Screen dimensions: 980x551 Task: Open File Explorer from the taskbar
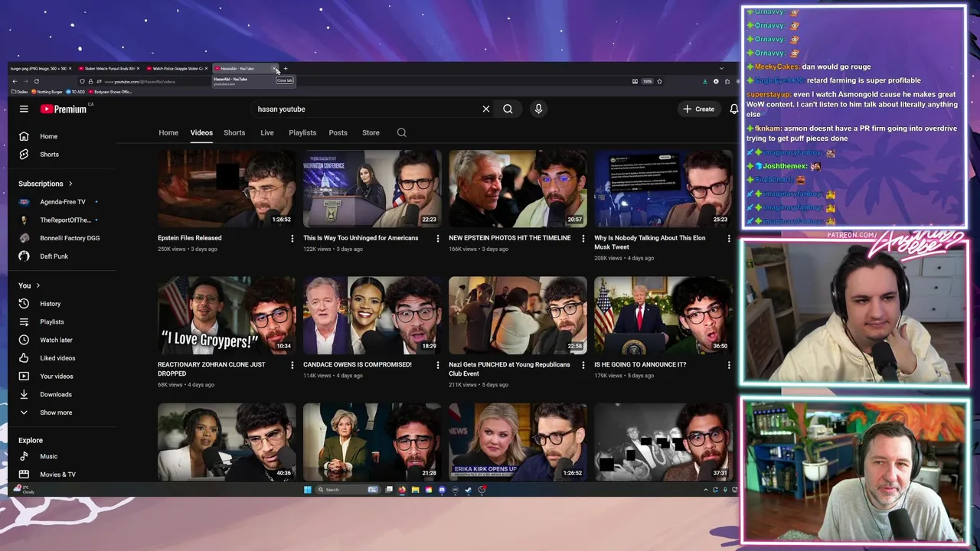coord(416,490)
